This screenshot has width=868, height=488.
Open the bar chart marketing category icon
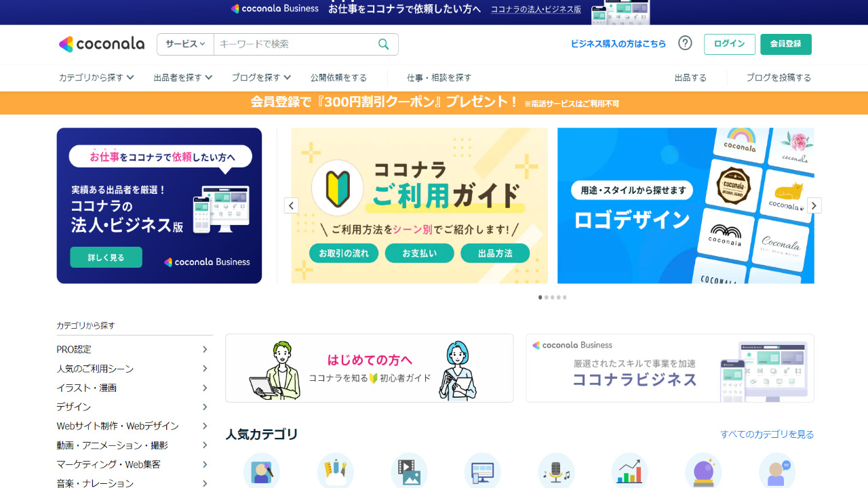630,470
